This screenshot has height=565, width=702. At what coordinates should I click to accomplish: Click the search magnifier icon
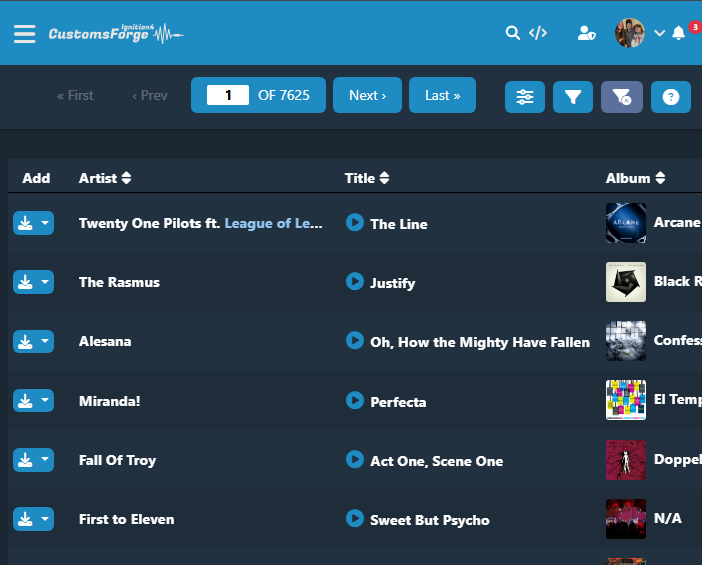[x=512, y=33]
